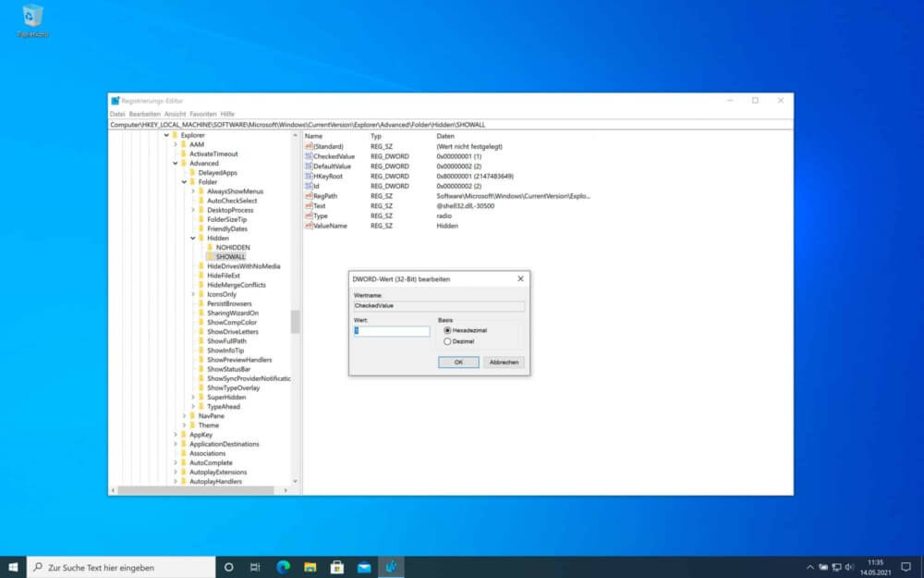
Task: Expand the IconsOnly key
Action: pyautogui.click(x=193, y=294)
